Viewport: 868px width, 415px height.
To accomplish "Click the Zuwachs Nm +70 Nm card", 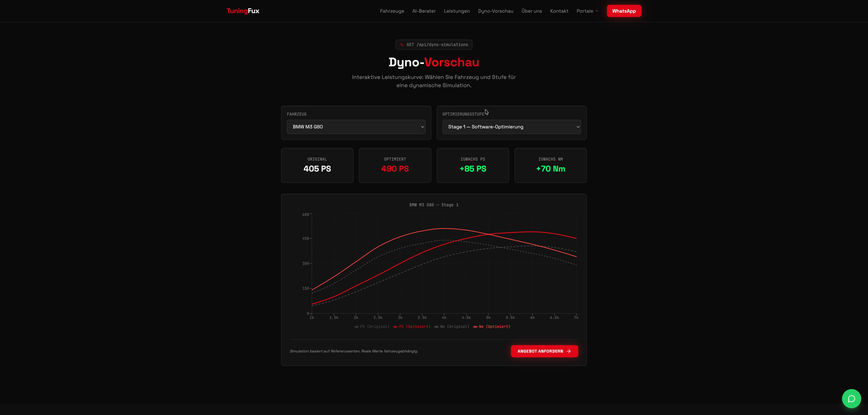I will 551,165.
